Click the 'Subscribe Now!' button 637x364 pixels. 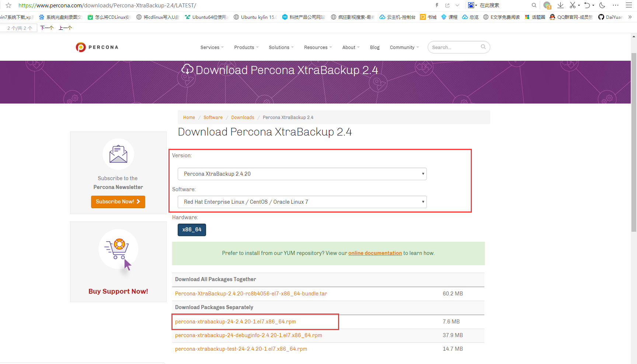coord(118,202)
